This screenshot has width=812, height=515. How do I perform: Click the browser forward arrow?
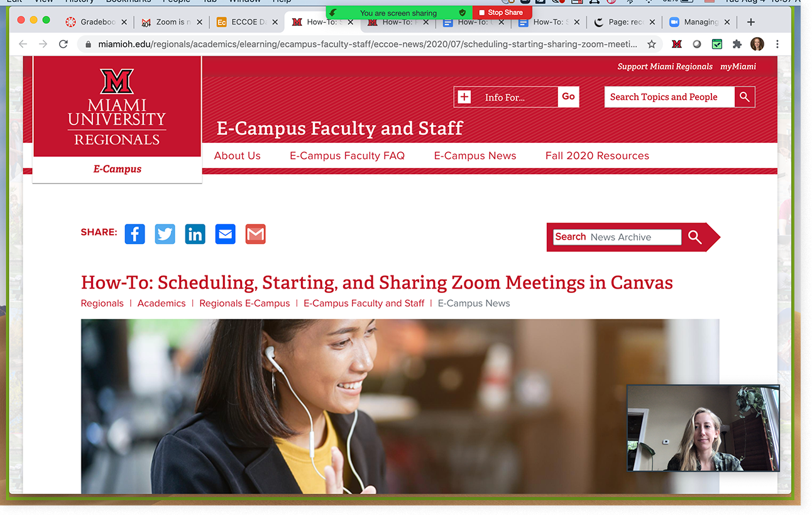pyautogui.click(x=43, y=44)
